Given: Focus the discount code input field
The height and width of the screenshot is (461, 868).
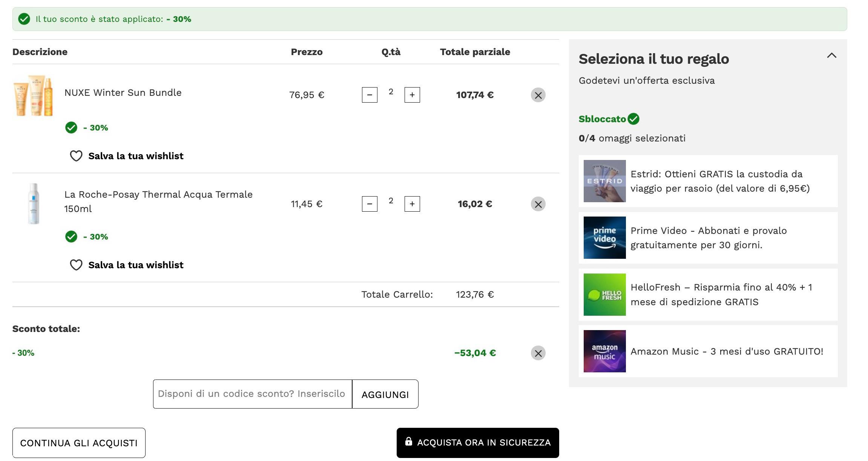Looking at the screenshot, I should coord(252,394).
